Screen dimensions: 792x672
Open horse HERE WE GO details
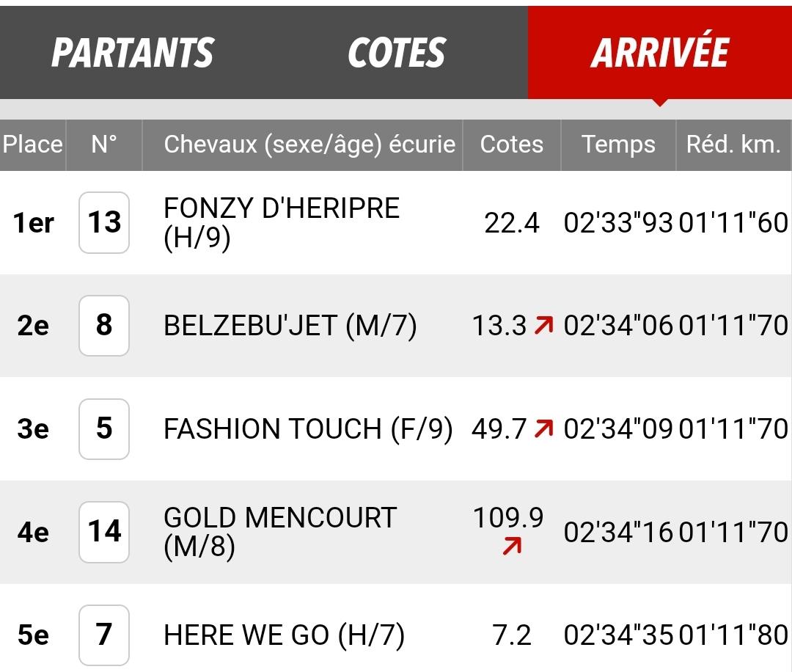[x=285, y=635]
